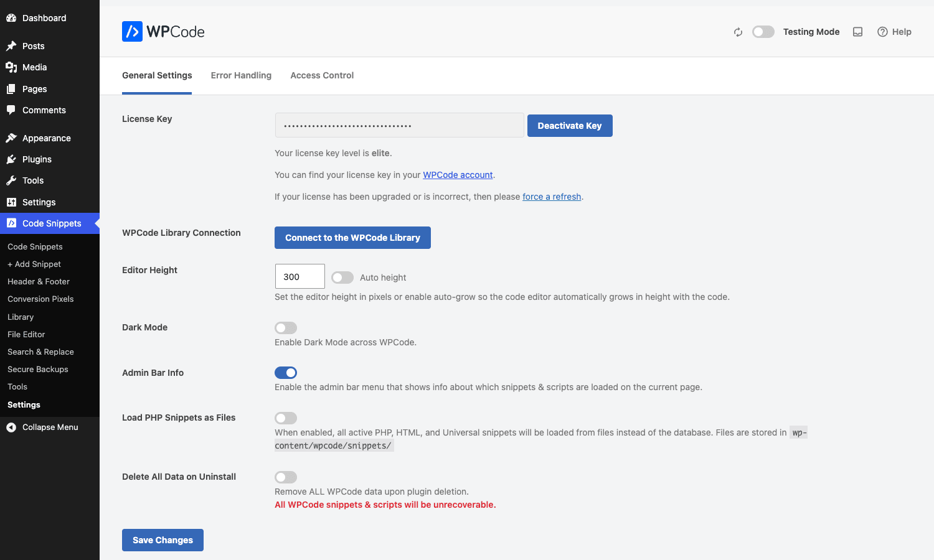Viewport: 934px width, 560px height.
Task: Click the Plugins plug icon
Action: coord(11,159)
